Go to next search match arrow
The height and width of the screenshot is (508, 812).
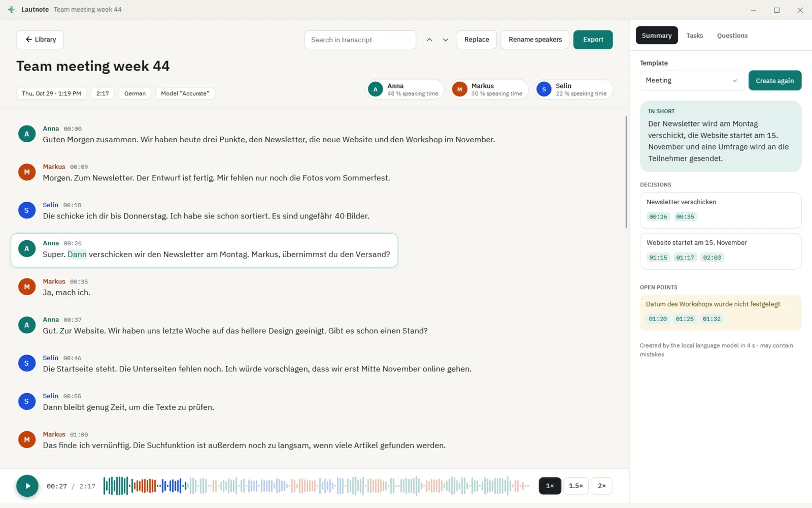pos(446,40)
